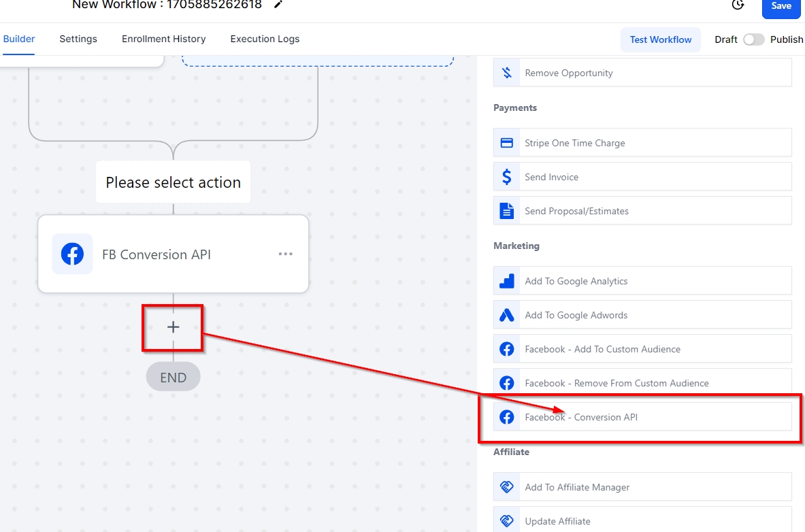The image size is (805, 532).
Task: Click the document icon for Send Proposal/Estimates
Action: tap(507, 211)
